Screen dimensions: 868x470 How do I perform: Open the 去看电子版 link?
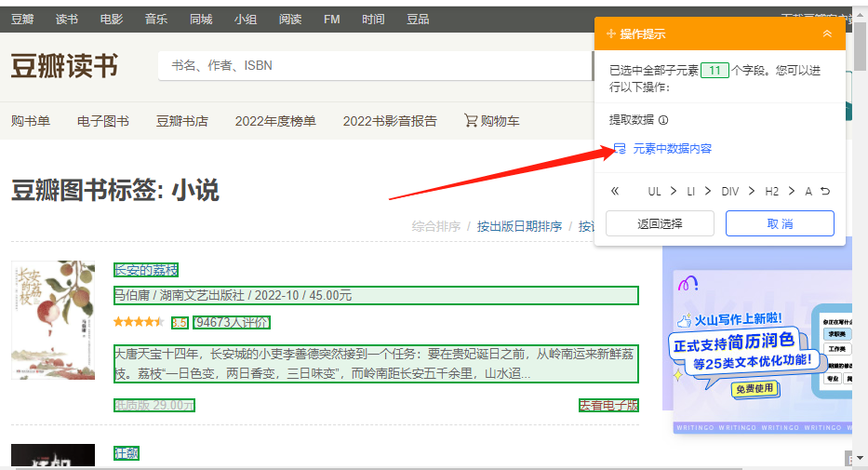point(608,405)
